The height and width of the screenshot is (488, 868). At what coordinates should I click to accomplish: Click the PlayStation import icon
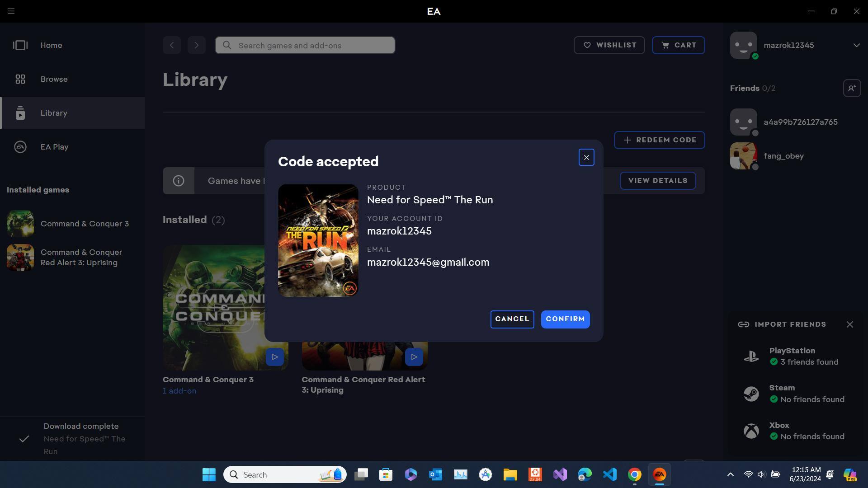point(751,357)
